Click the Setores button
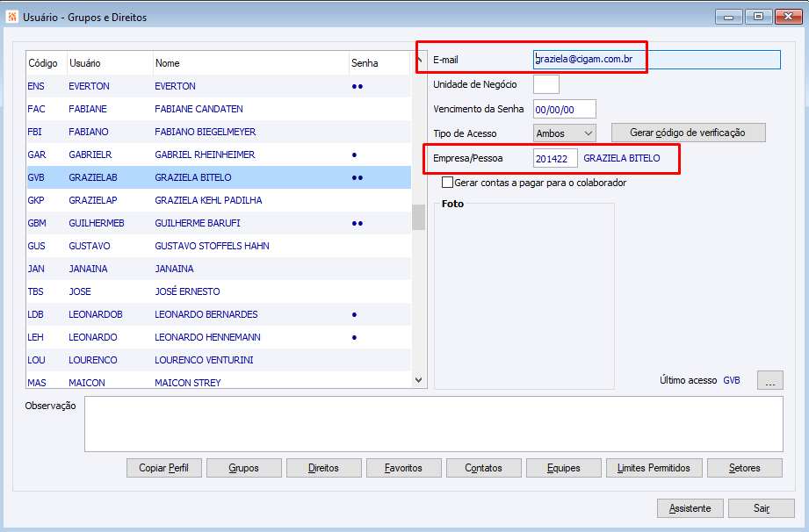The image size is (809, 532). (745, 468)
